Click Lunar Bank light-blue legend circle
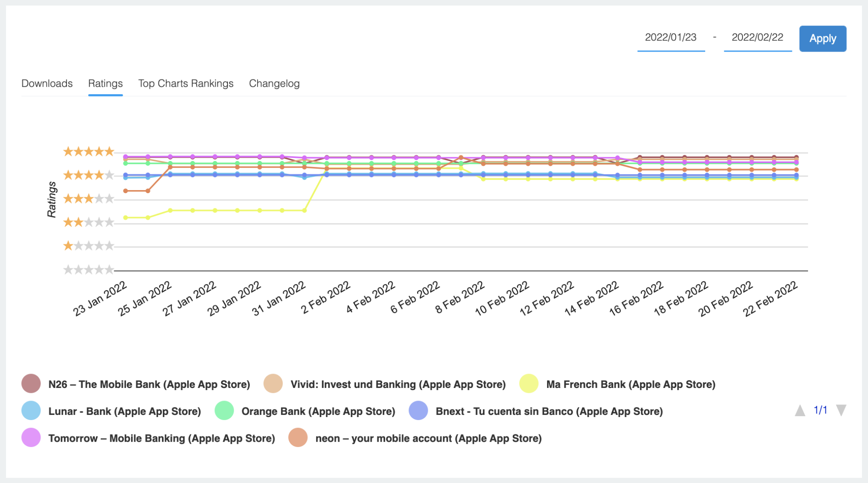 31,411
